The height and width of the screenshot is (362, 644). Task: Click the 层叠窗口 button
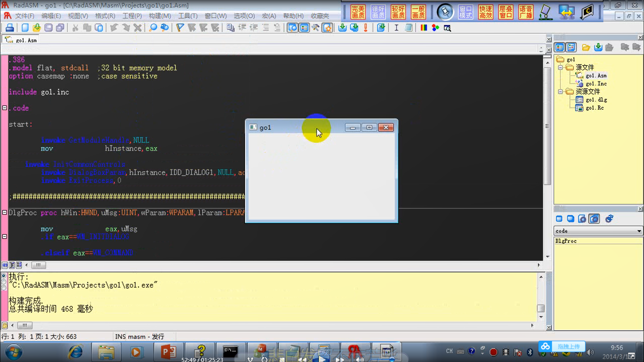506,12
